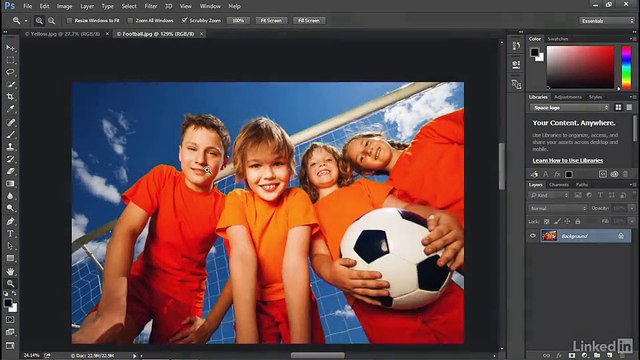Switch to the Swatches tab

click(558, 39)
